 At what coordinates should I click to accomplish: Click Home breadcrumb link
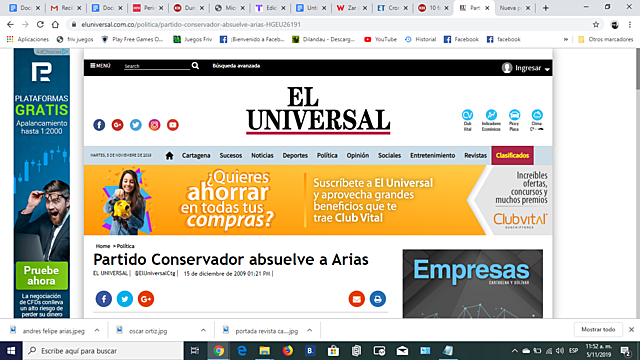tap(103, 246)
